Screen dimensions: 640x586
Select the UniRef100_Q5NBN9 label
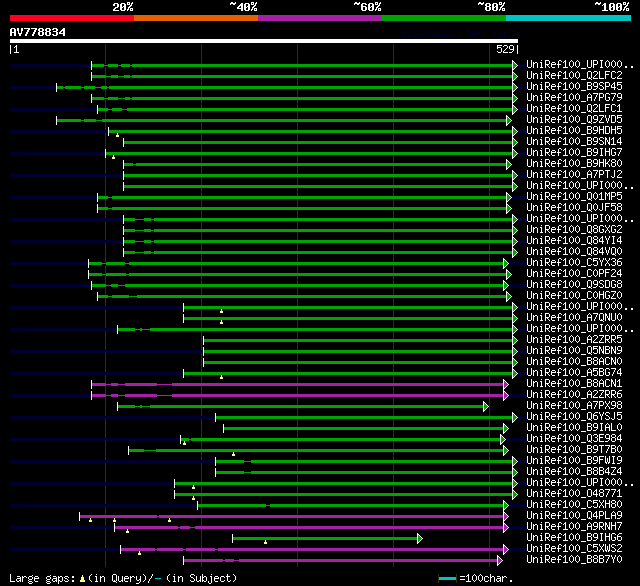(x=574, y=351)
